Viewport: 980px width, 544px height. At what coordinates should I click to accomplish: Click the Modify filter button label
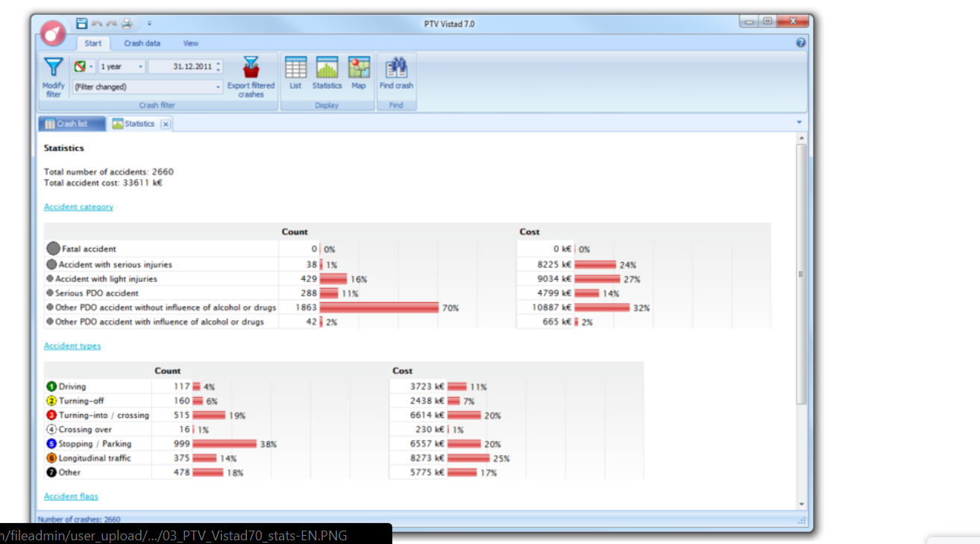(54, 90)
